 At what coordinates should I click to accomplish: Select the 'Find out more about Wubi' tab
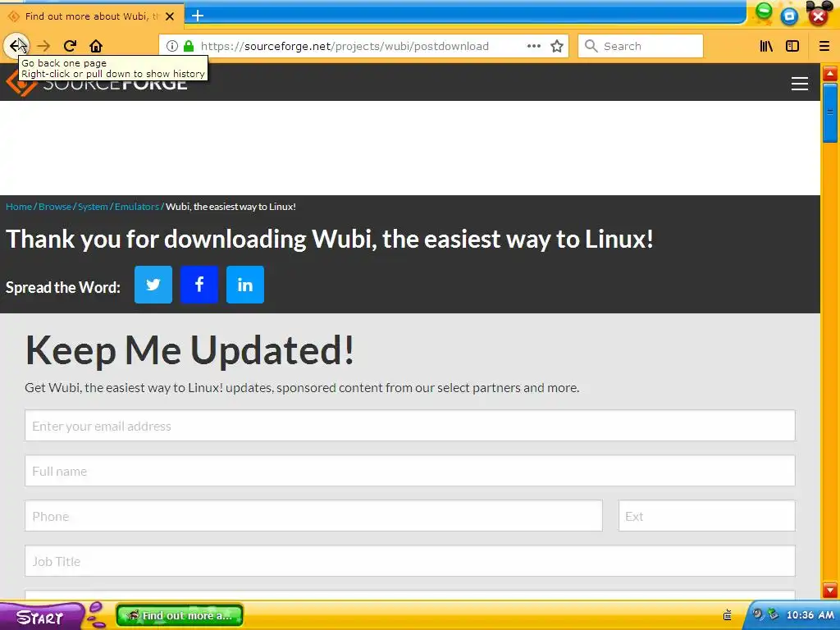92,16
